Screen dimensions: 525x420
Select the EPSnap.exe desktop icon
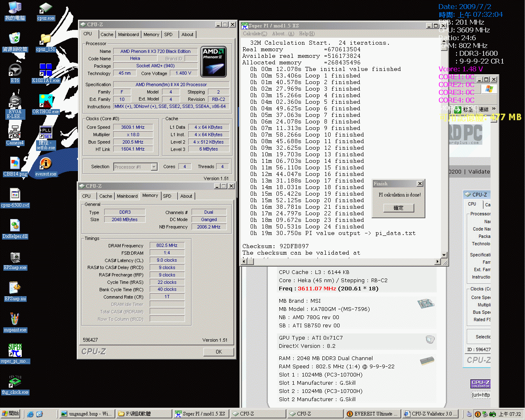(x=15, y=260)
